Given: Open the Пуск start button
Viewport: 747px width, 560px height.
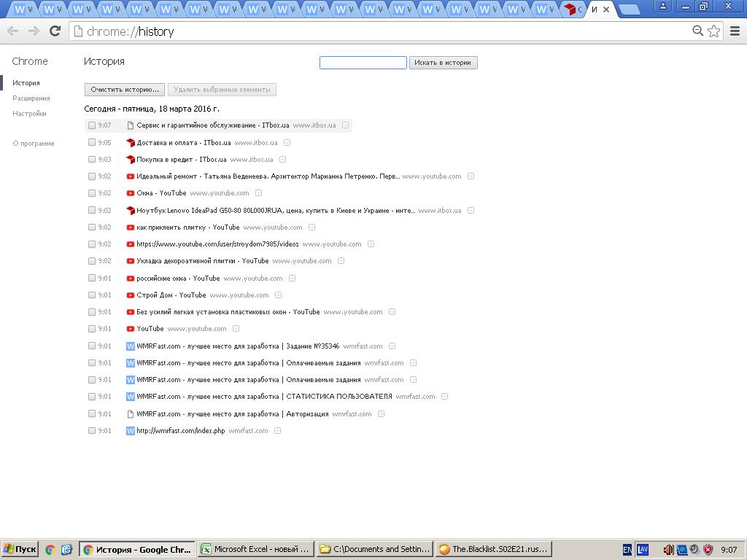Looking at the screenshot, I should point(20,550).
